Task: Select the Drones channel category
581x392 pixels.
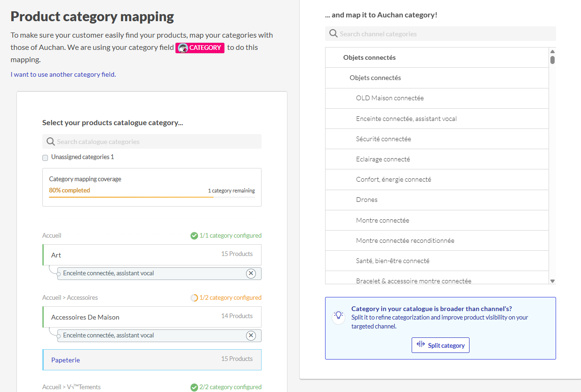Action: click(x=366, y=200)
